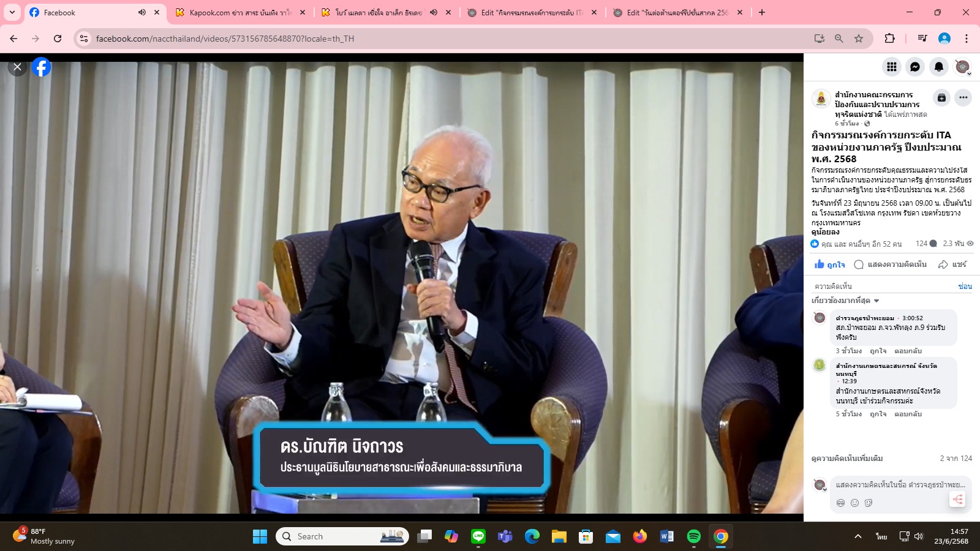Save the video with the bookmark icon
The height and width of the screenshot is (551, 980).
click(941, 98)
